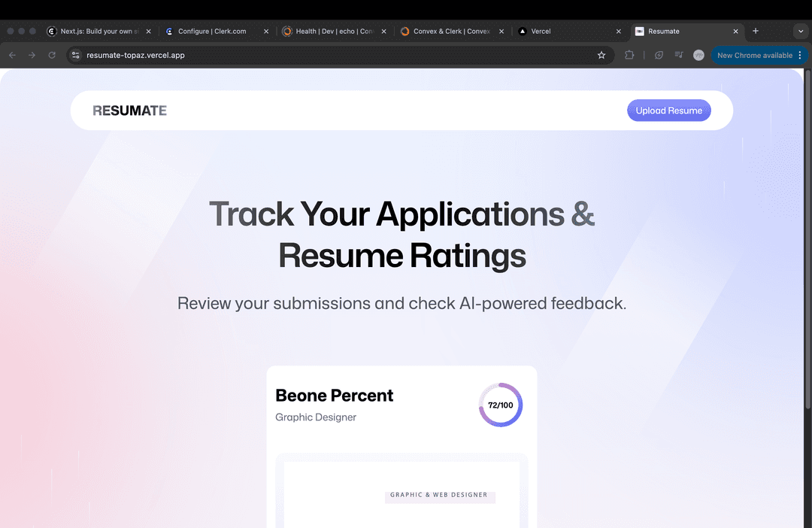Click the browser reload icon
The width and height of the screenshot is (812, 528).
(52, 55)
